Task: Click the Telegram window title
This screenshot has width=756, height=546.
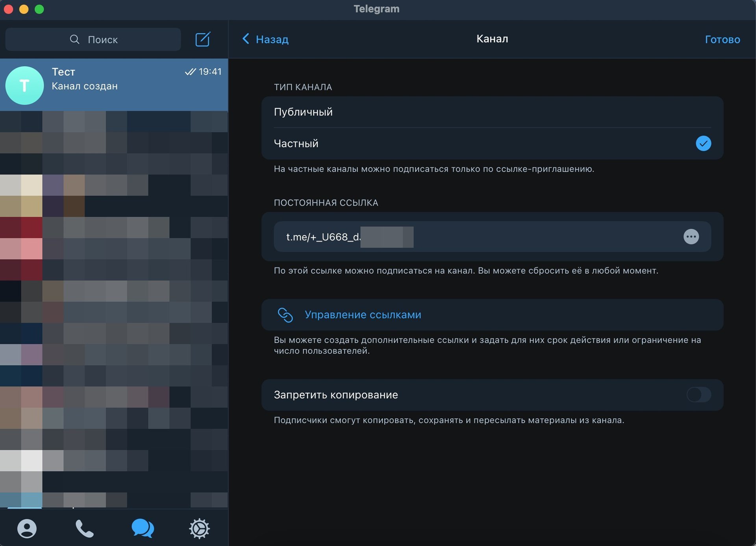Action: [x=376, y=9]
